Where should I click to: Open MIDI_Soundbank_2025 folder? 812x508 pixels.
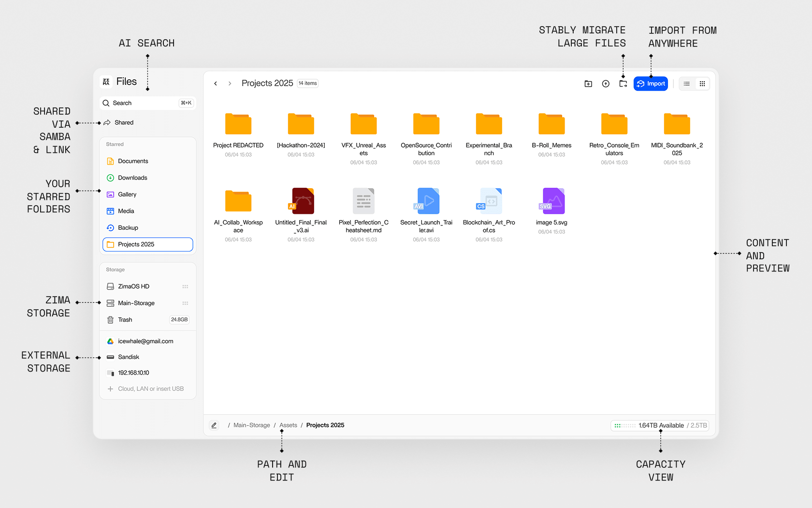(677, 138)
